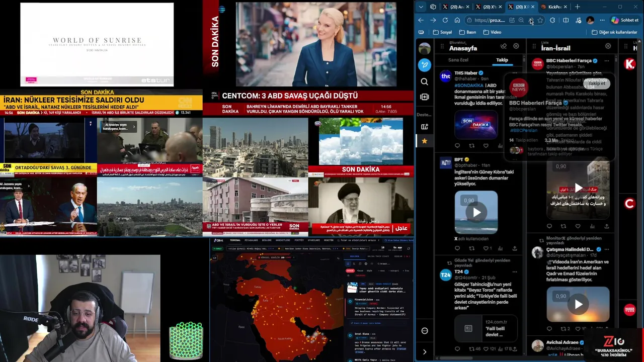Open the browser profile avatar
The image size is (644, 362).
point(590,20)
